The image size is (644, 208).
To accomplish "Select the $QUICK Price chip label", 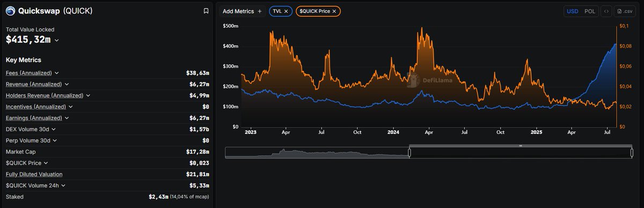I will [x=314, y=11].
